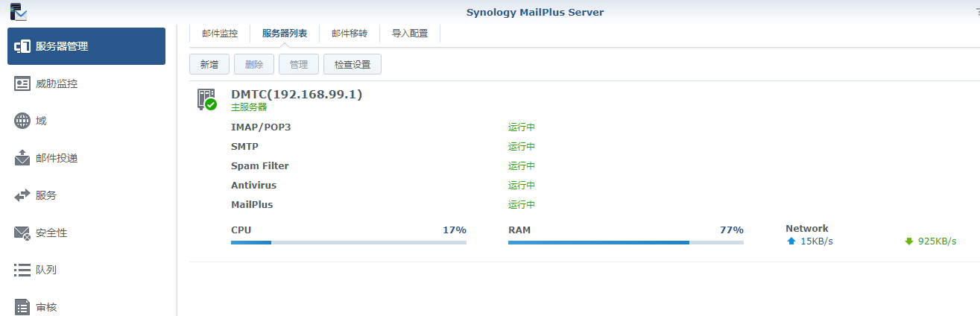Click the RAM usage progress bar

[625, 242]
